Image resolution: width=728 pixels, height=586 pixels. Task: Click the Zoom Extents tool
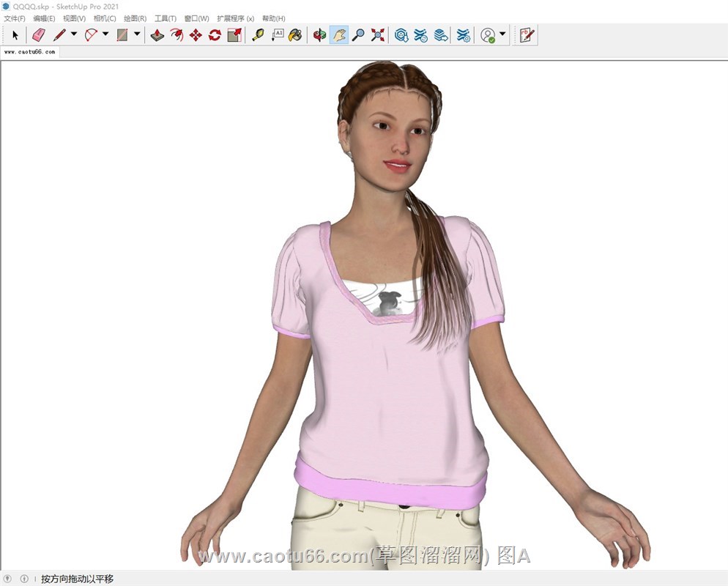[x=378, y=35]
